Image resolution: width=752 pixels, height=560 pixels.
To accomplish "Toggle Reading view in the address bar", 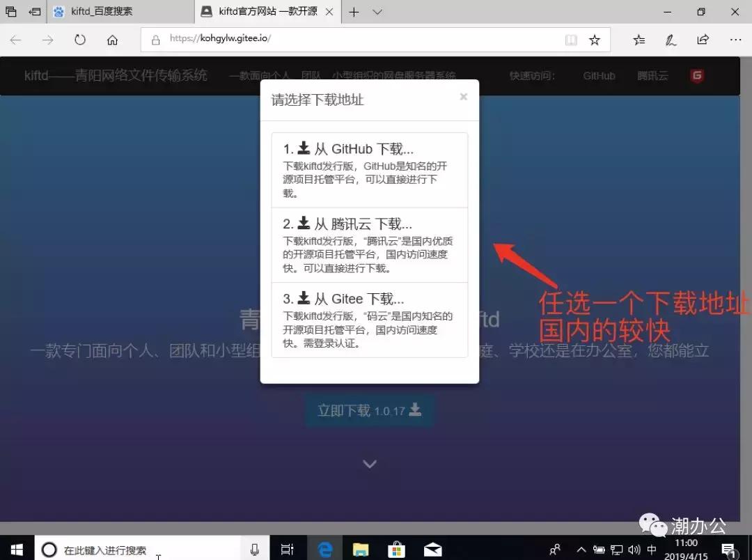I will 571,40.
